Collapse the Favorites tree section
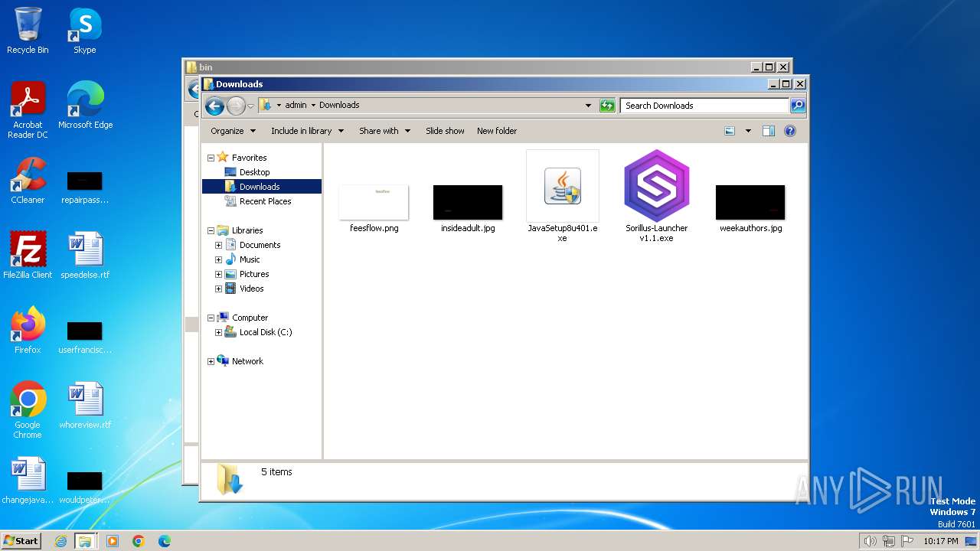The width and height of the screenshot is (980, 551). [x=211, y=158]
